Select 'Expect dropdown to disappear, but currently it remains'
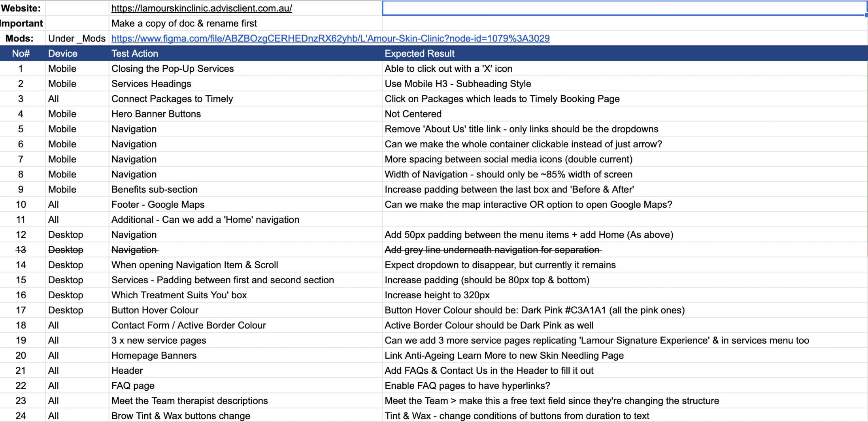Image resolution: width=868 pixels, height=422 pixels. point(625,265)
